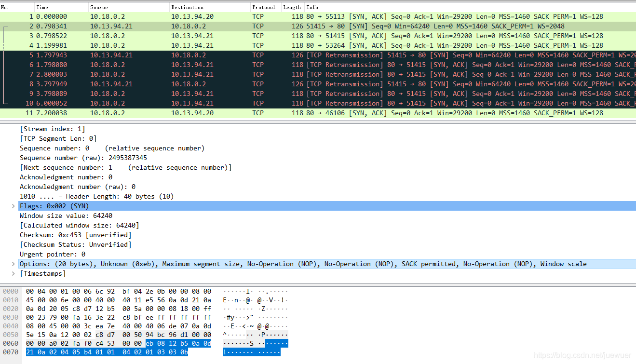Click hex offset 0050 row bytes

tap(119, 335)
